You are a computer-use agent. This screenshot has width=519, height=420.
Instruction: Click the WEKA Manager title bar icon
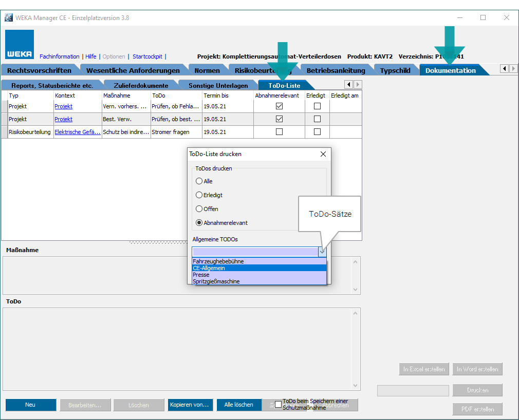coord(8,17)
